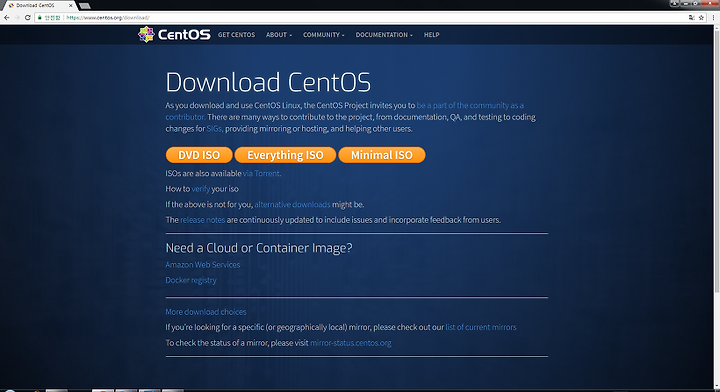Open the 'release notes' link
Viewport: 720px width, 392px height.
(202, 220)
